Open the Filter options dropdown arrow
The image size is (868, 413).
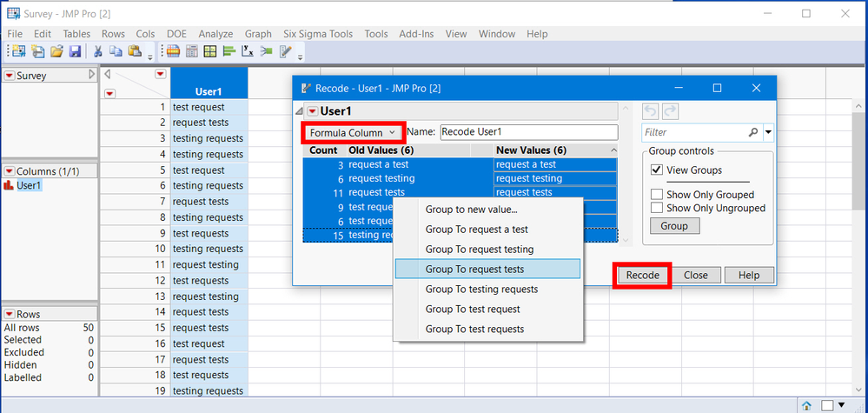coord(768,132)
